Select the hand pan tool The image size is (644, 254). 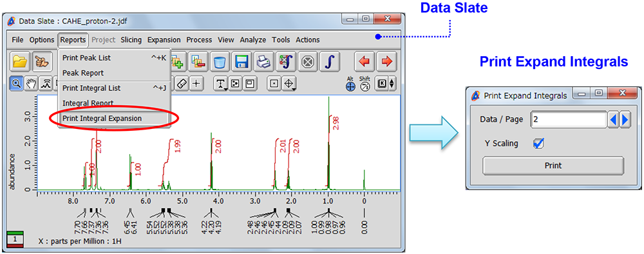coord(30,83)
